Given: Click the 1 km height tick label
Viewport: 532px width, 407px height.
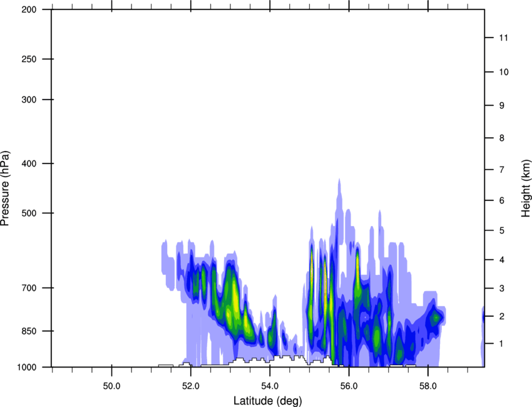Looking at the screenshot, I should 501,344.
